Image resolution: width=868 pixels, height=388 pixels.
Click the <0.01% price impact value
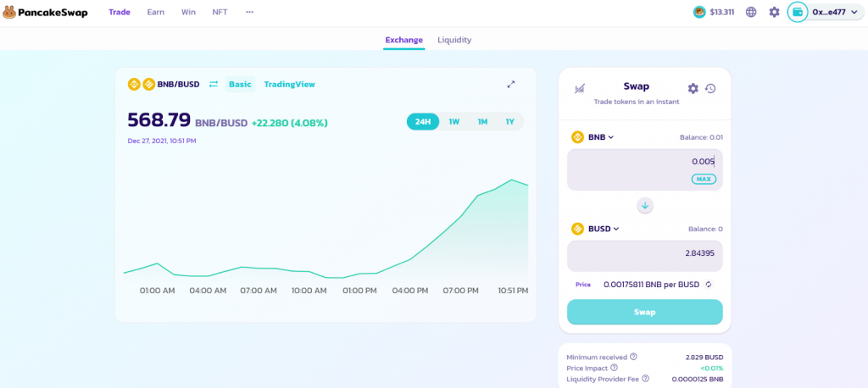coord(712,368)
